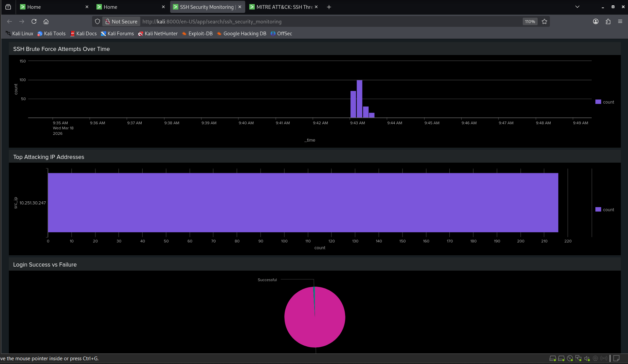Click the Not Secure lock indicator
This screenshot has width=628, height=364.
(121, 21)
